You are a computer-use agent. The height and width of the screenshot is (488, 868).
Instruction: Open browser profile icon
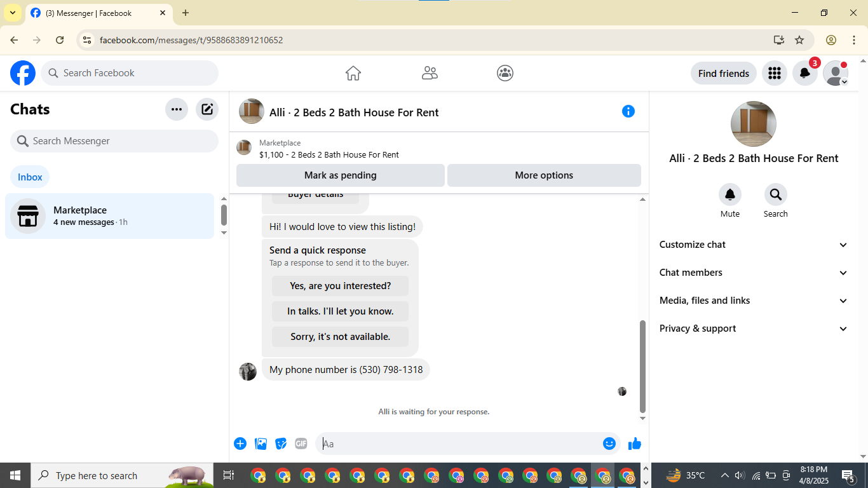[831, 40]
